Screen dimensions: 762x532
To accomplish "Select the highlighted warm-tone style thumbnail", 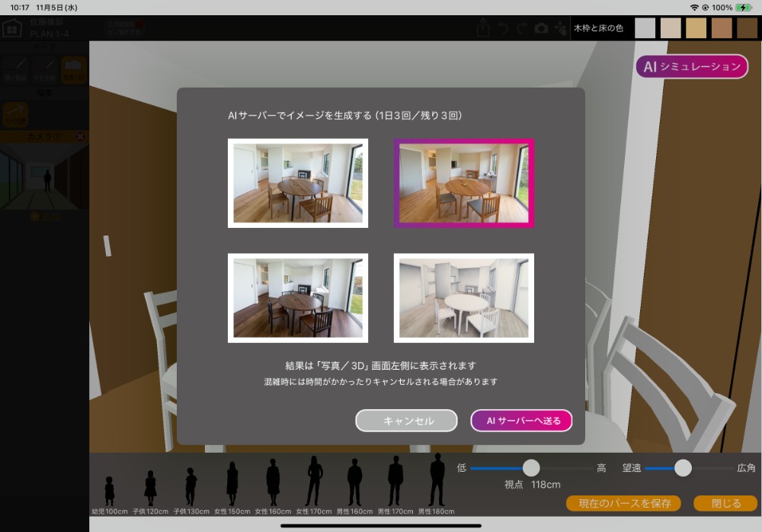I will [x=463, y=183].
